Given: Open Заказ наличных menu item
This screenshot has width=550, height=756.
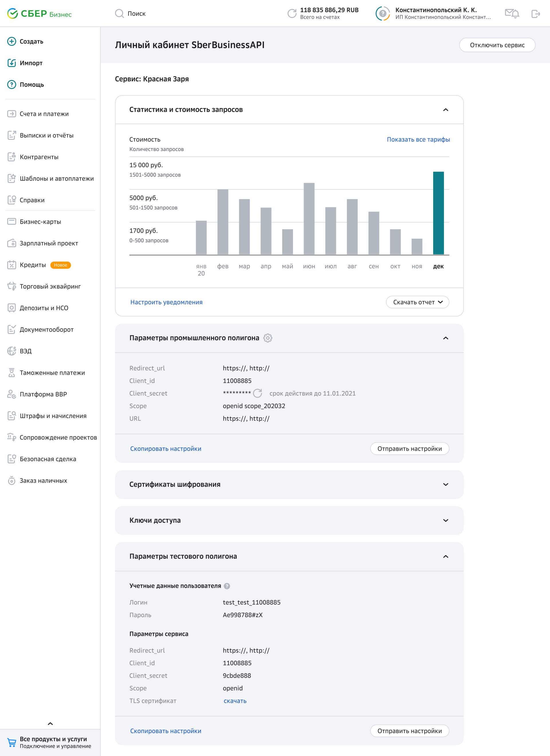Looking at the screenshot, I should coord(37,481).
